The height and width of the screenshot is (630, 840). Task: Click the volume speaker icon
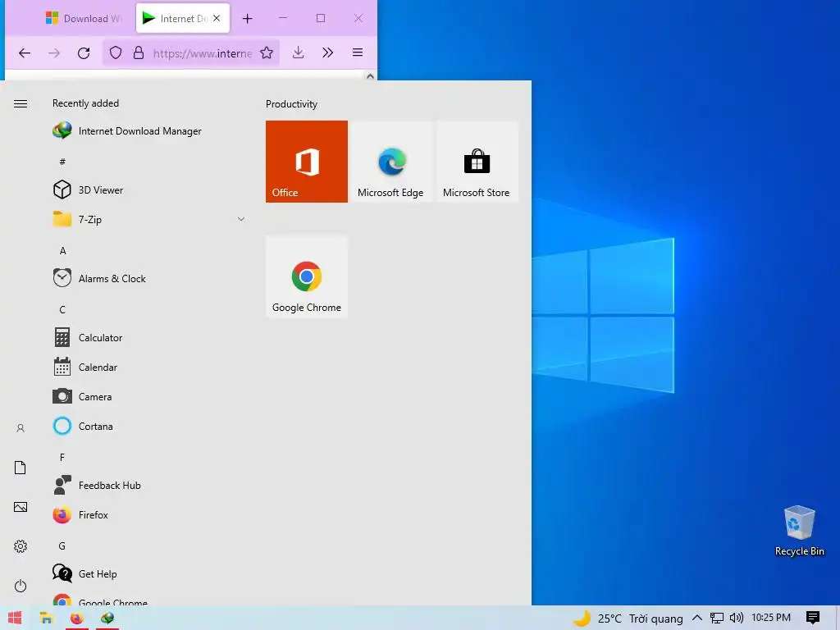[x=737, y=618]
